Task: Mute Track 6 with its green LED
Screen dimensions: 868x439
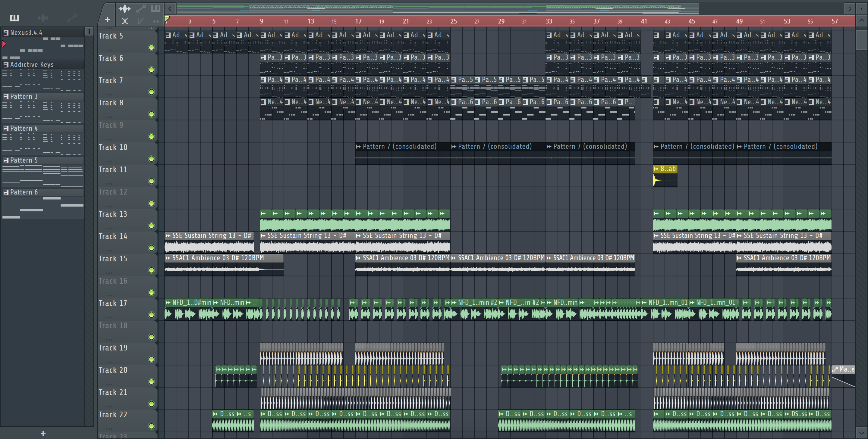Action: coord(152,70)
